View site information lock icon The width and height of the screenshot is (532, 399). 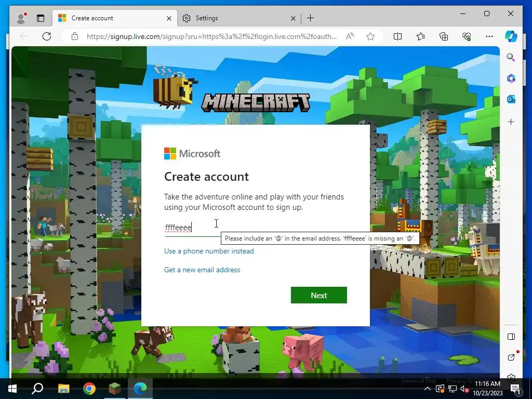point(75,36)
